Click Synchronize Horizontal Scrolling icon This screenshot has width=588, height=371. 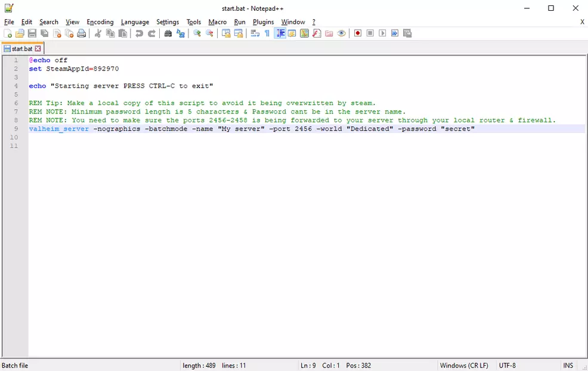point(238,33)
